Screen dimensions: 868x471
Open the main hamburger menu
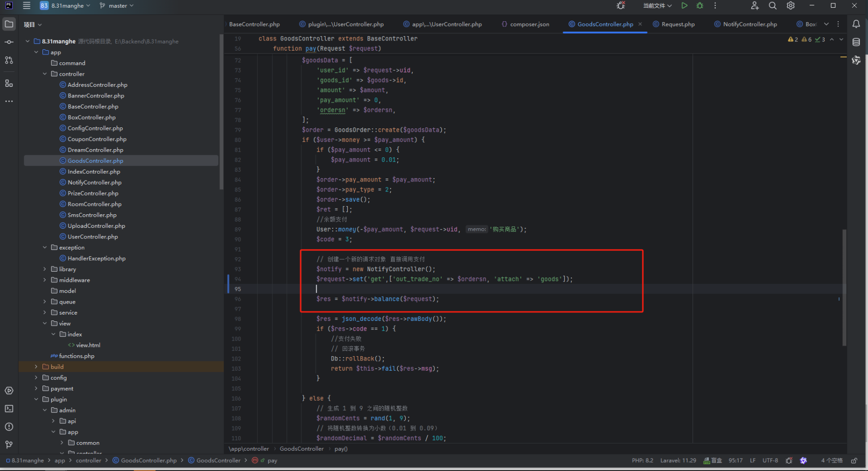pyautogui.click(x=27, y=6)
